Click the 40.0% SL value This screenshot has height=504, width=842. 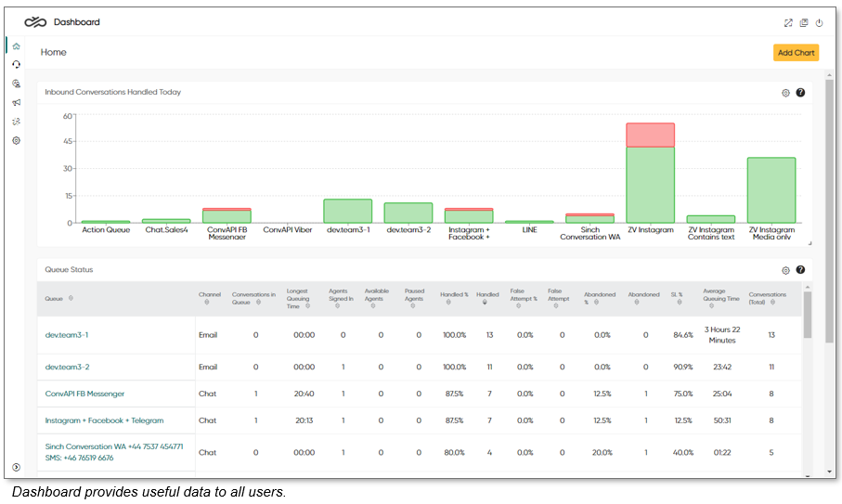click(x=683, y=453)
